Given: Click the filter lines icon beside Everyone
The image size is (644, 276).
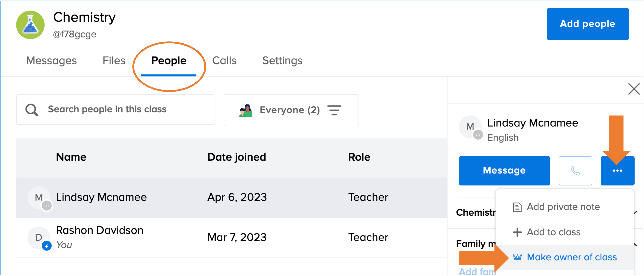Looking at the screenshot, I should click(334, 110).
